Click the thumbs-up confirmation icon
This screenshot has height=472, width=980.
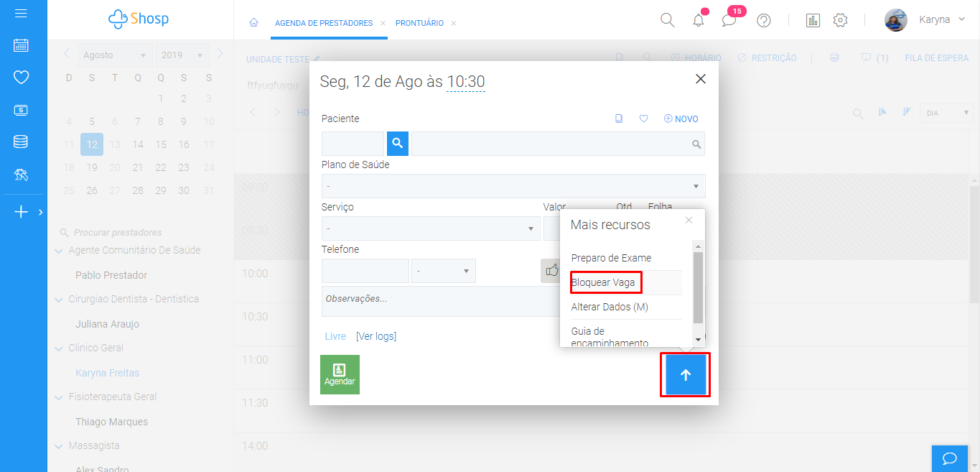(551, 271)
